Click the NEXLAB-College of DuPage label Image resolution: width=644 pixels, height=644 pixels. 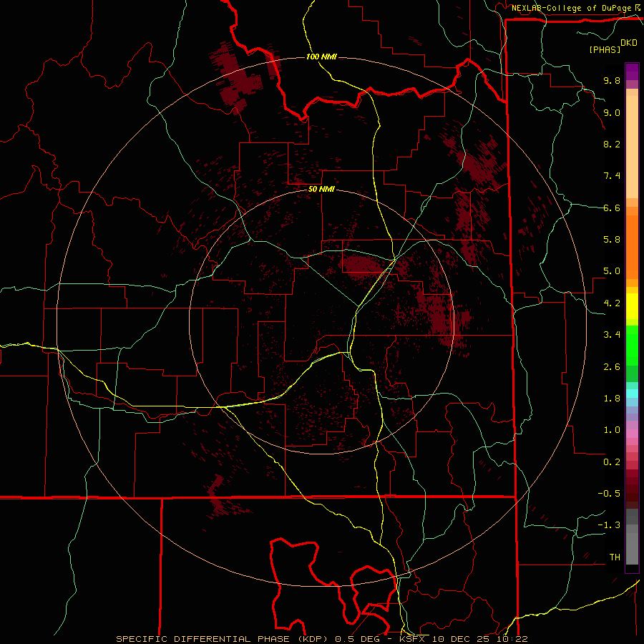[572, 8]
